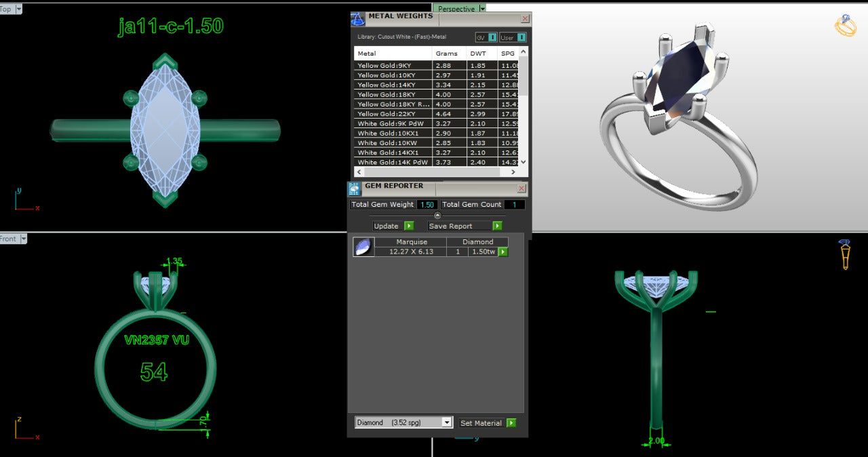Click the ja11-c-1.50 label in Top view
The width and height of the screenshot is (868, 457).
170,26
